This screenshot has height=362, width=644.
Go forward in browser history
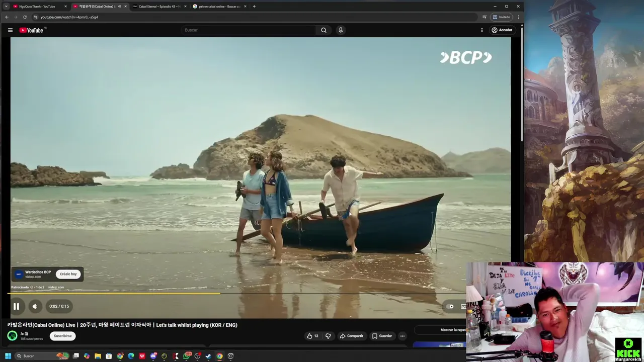coord(16,17)
